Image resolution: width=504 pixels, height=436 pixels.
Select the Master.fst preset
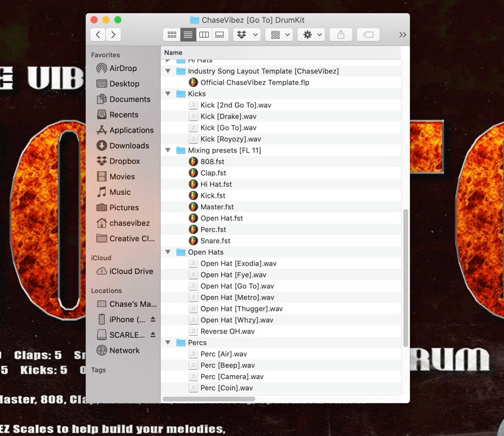(281, 207)
